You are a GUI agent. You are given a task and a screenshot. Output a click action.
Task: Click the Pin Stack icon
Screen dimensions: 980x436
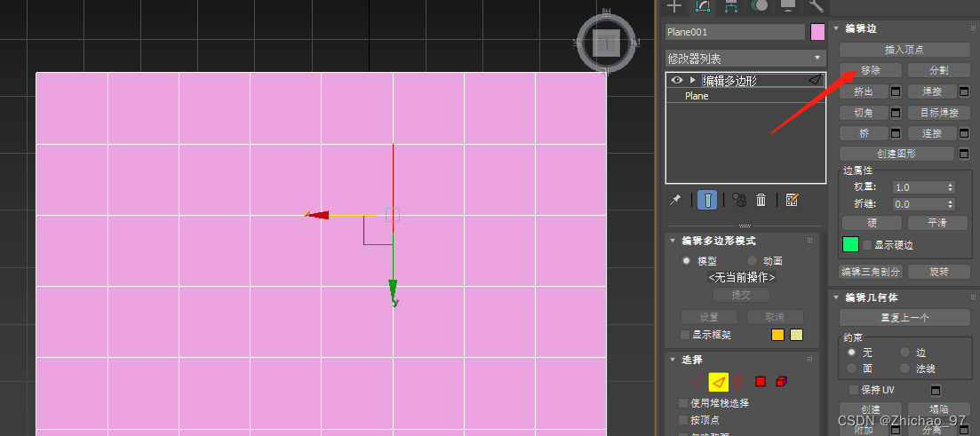pos(675,200)
